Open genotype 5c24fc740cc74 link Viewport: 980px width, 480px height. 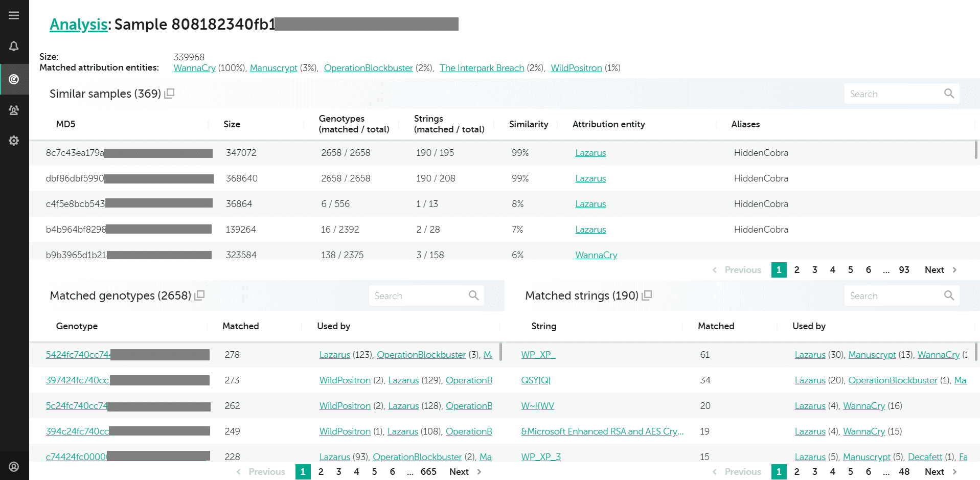pos(77,406)
